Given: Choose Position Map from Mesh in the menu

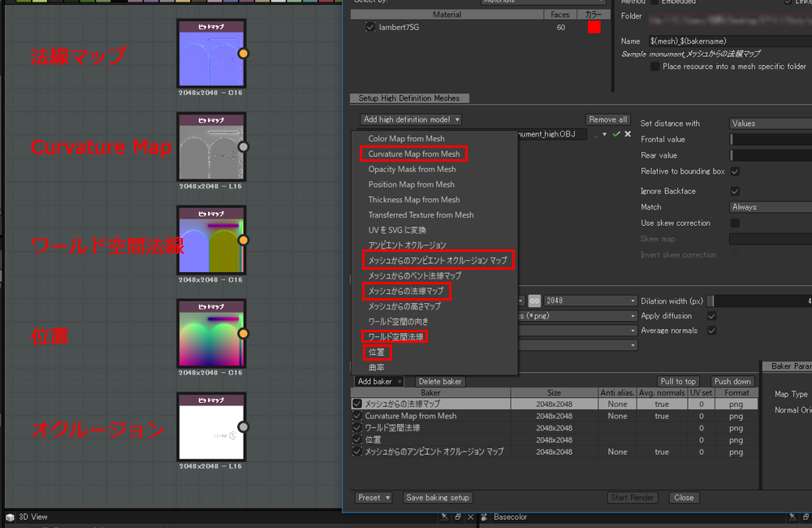Looking at the screenshot, I should pos(411,184).
